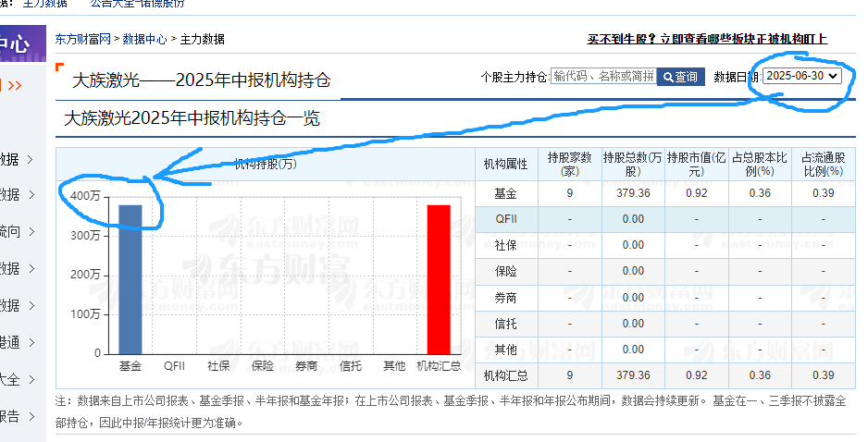This screenshot has height=442, width=868.
Task: Click the 查询 search button
Action: (681, 77)
